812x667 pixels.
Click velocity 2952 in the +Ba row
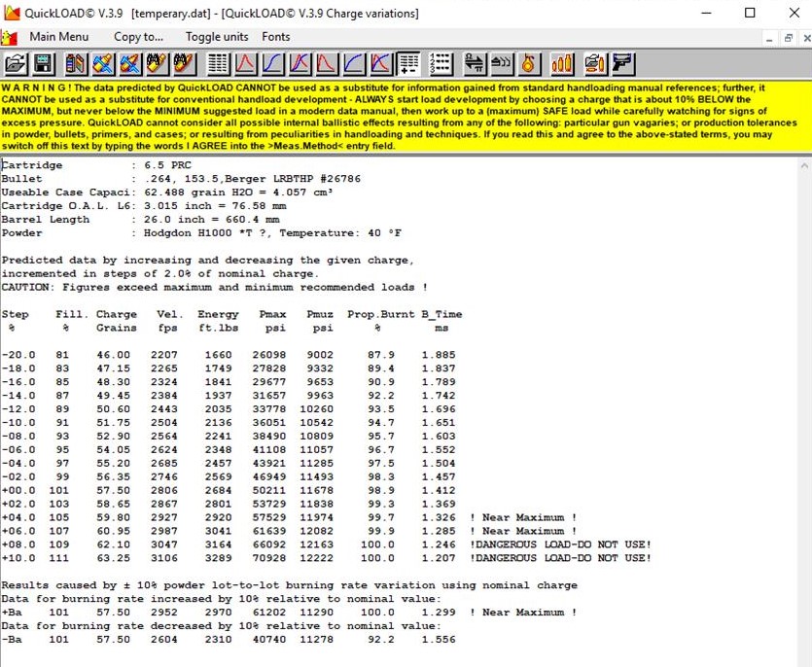point(164,613)
